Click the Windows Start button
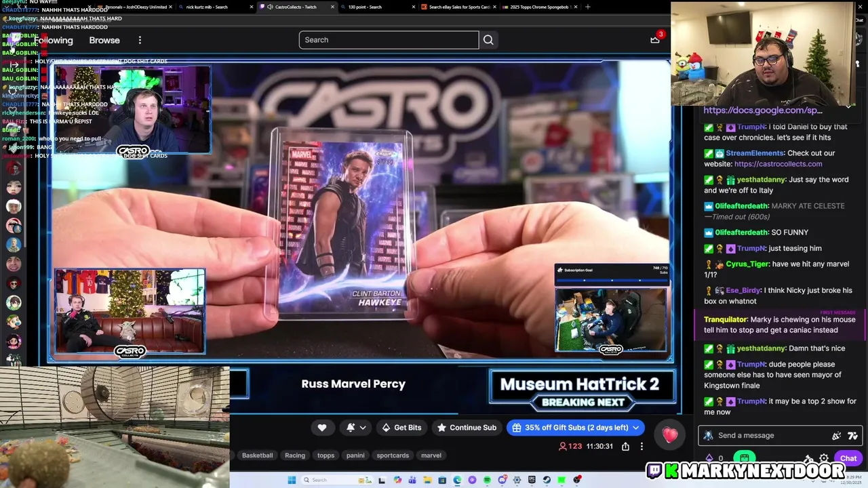 coord(292,480)
